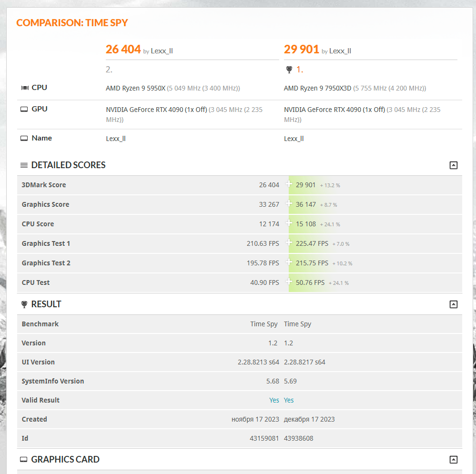Image resolution: width=476 pixels, height=474 pixels.
Task: Collapse the Detailed Scores section
Action: pos(453,165)
